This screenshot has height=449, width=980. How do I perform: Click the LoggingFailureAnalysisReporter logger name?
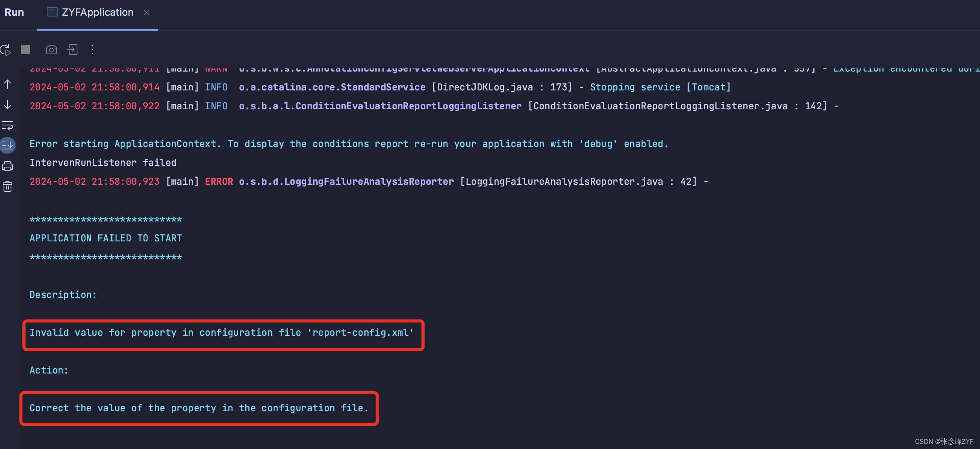click(x=346, y=182)
